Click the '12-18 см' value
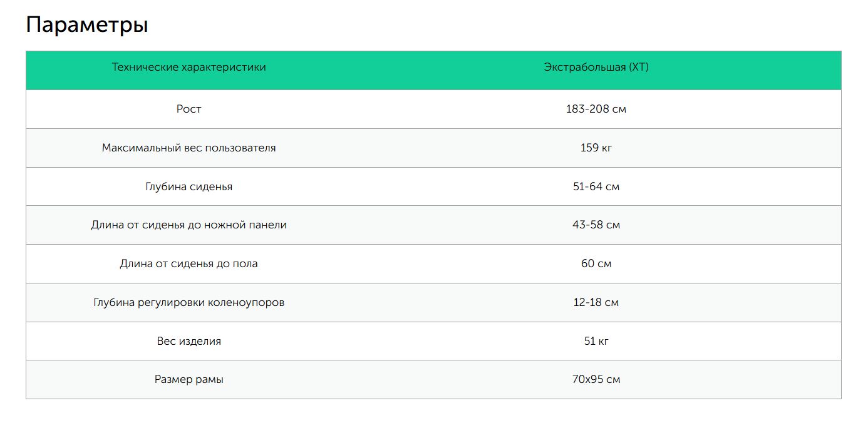Viewport: 868px width, 423px height. pyautogui.click(x=596, y=303)
